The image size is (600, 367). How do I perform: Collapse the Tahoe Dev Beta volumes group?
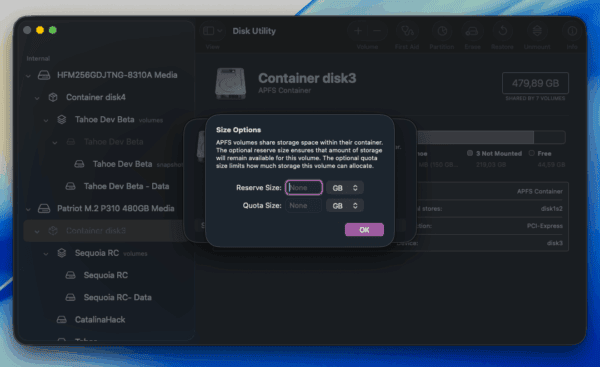pos(46,120)
